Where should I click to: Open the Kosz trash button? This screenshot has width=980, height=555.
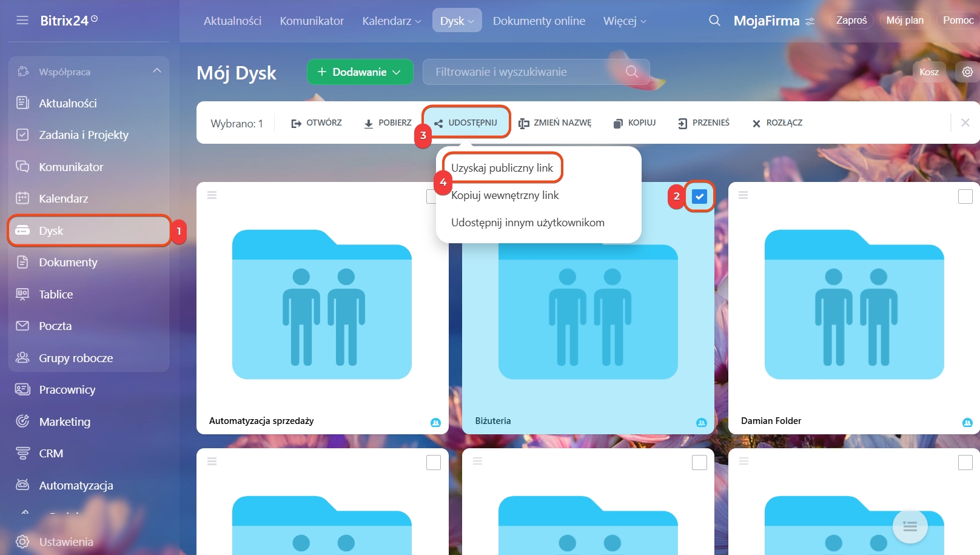point(928,72)
